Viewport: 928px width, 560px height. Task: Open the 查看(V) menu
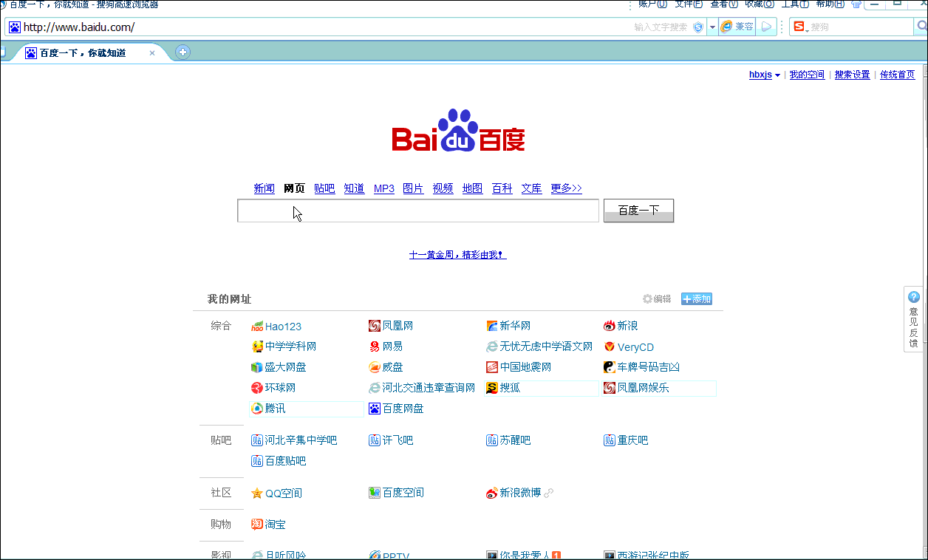[x=724, y=4]
